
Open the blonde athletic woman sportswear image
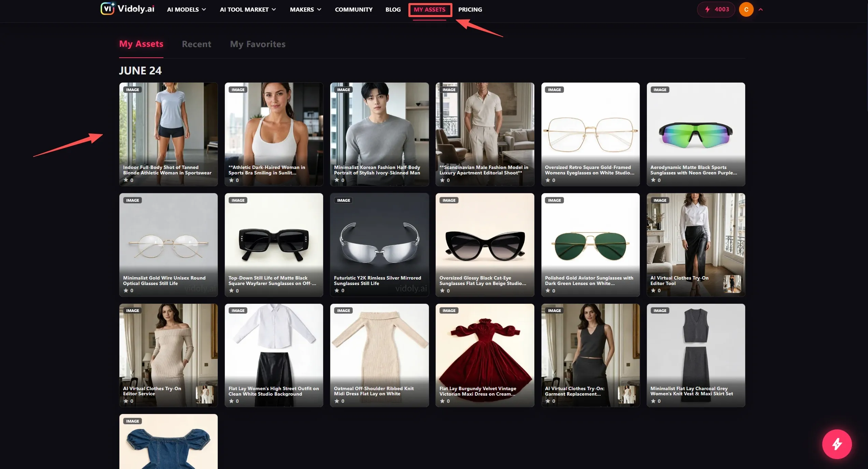coord(169,134)
